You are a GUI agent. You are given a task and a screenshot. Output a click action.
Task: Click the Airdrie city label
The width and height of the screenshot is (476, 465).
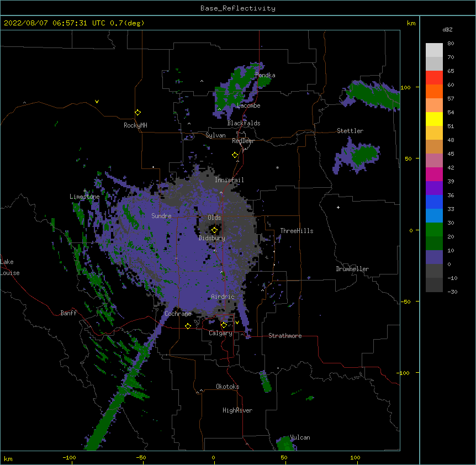click(x=223, y=297)
